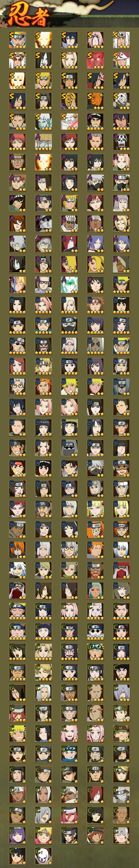Pick C-rank ninja with black eyepatch
The image size is (139, 868).
[95, 774]
